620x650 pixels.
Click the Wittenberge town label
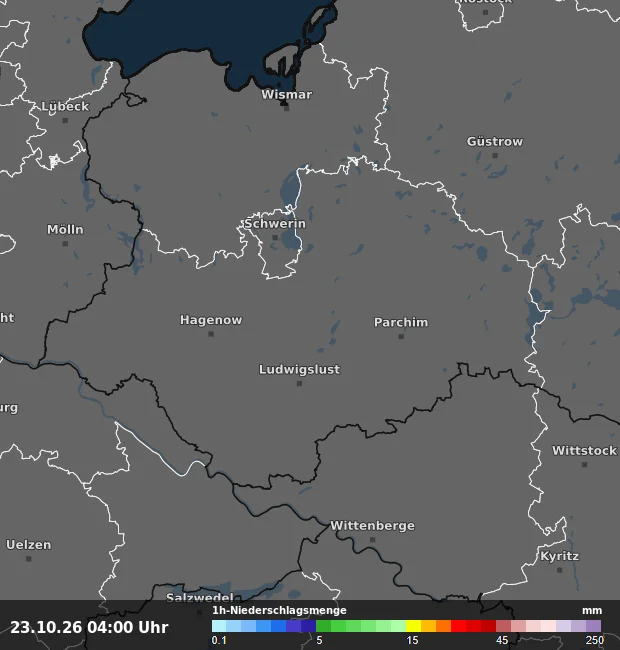click(373, 526)
